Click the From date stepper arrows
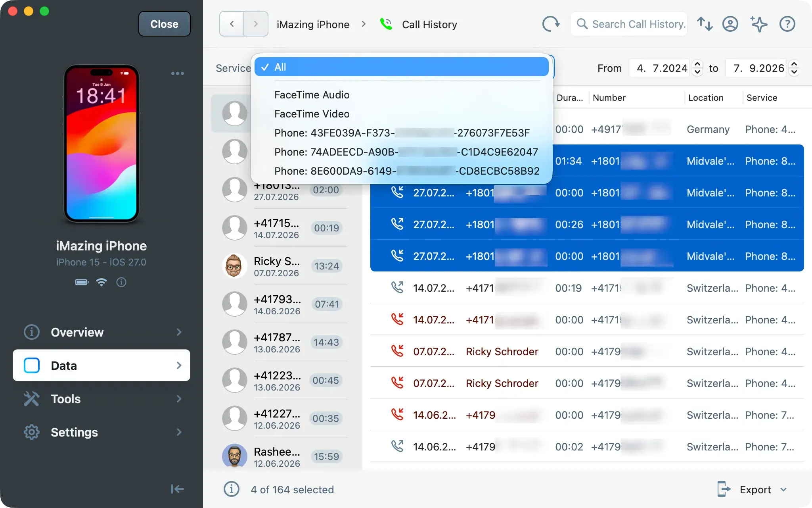 click(697, 68)
